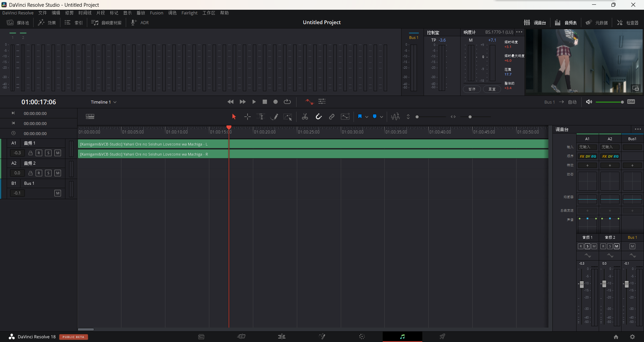
Task: Start playback with the play button
Action: (x=254, y=102)
